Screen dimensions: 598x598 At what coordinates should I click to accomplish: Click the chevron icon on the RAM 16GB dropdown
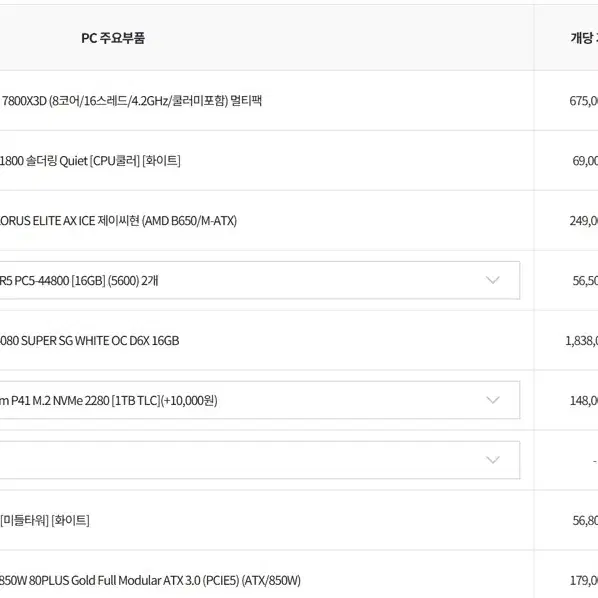click(x=492, y=280)
